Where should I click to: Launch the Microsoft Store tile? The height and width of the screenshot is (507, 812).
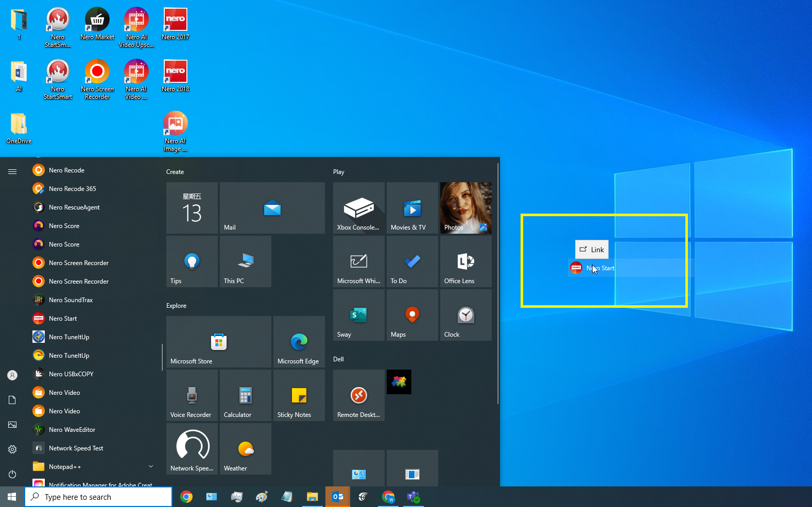click(x=219, y=342)
